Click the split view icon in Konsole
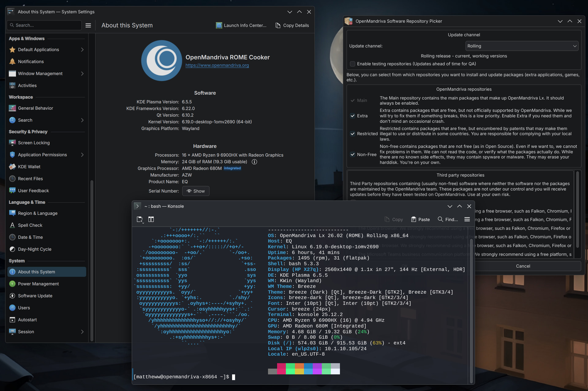This screenshot has width=588, height=391. [151, 219]
